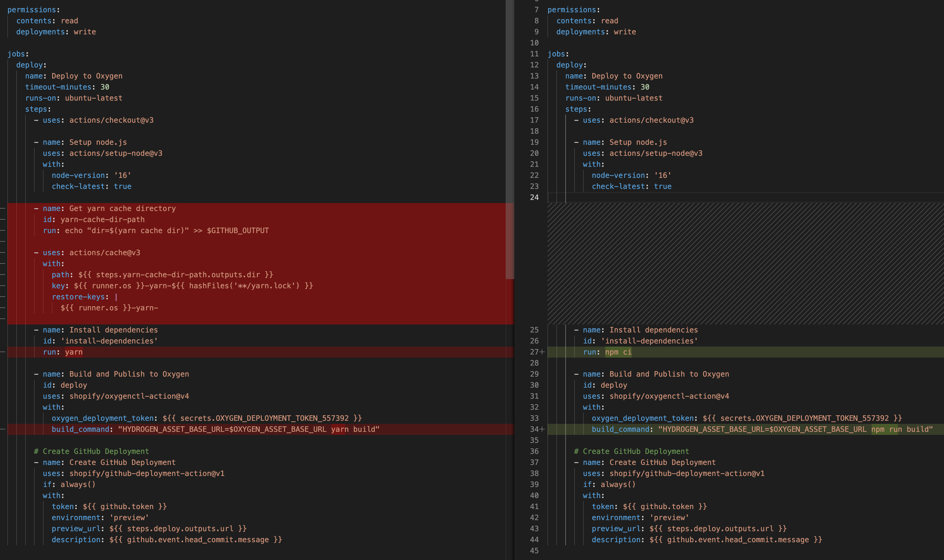The image size is (944, 560).
Task: Click line number 45 at the bottom right
Action: [x=535, y=550]
